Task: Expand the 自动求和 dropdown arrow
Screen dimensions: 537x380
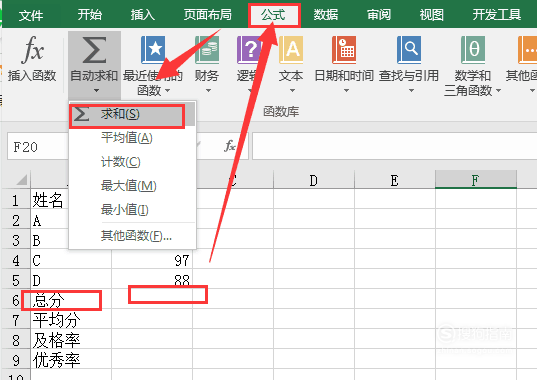Action: 96,91
